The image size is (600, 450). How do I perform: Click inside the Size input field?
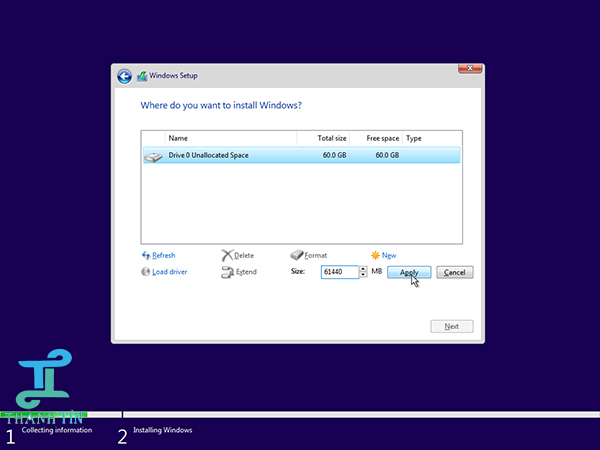click(338, 272)
